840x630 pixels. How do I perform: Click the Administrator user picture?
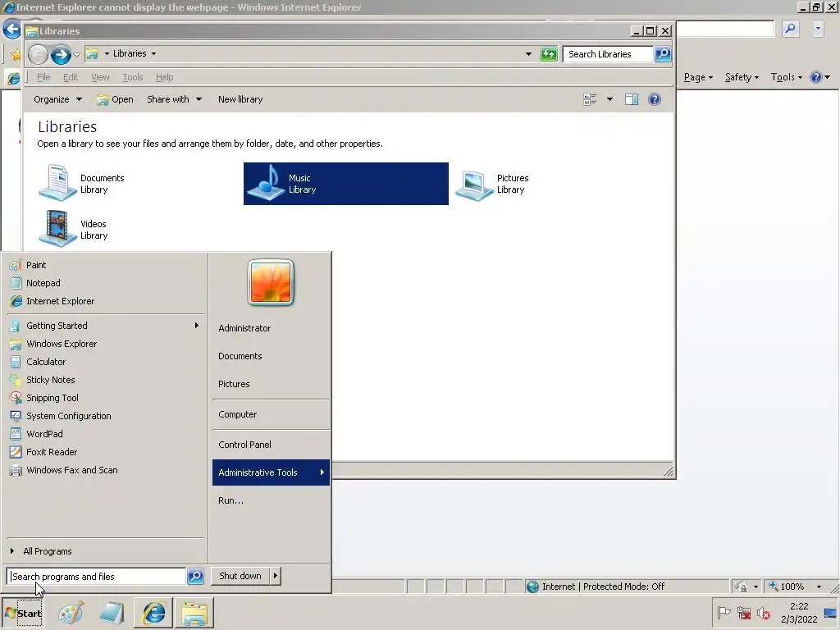[x=271, y=282]
